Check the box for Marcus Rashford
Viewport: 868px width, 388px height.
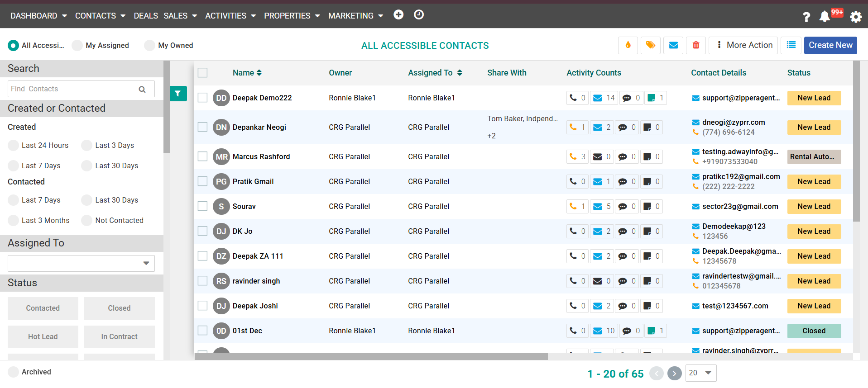[x=202, y=156]
